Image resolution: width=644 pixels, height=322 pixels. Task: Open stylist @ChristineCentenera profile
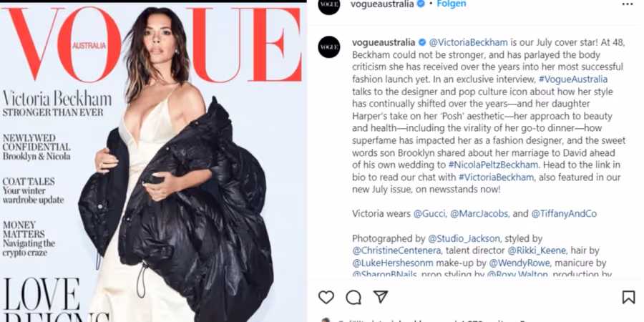(396, 250)
